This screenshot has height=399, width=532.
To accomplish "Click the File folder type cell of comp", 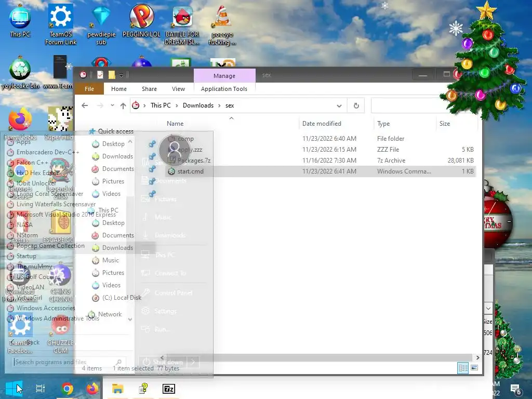I will pyautogui.click(x=391, y=138).
